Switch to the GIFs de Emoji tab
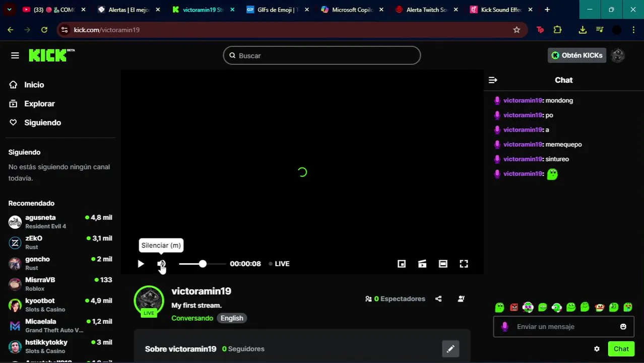The width and height of the screenshot is (644, 363). coord(277,10)
